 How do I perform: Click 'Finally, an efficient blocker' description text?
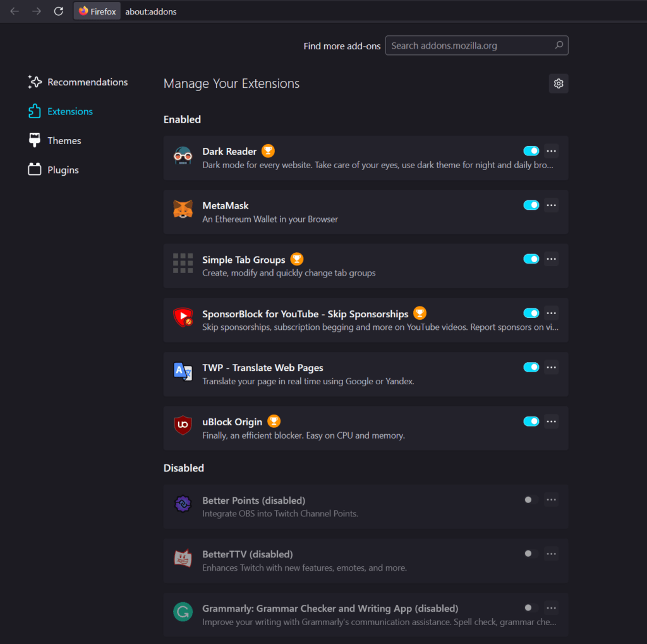click(x=303, y=435)
